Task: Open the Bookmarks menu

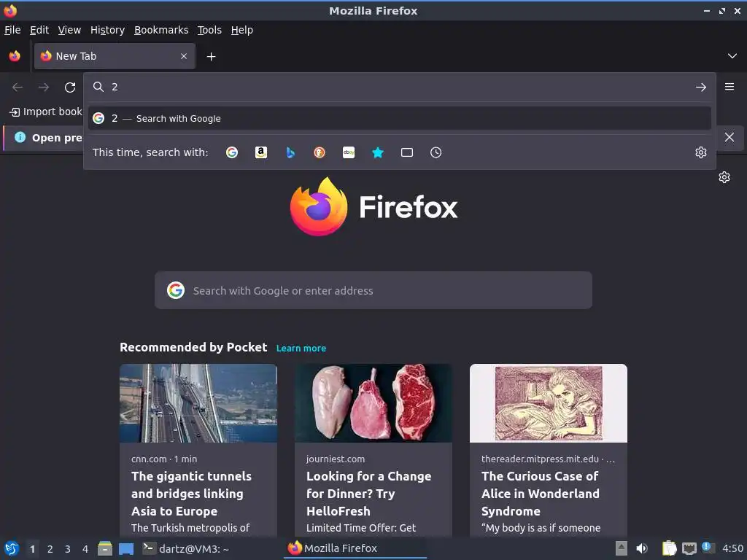Action: (161, 30)
